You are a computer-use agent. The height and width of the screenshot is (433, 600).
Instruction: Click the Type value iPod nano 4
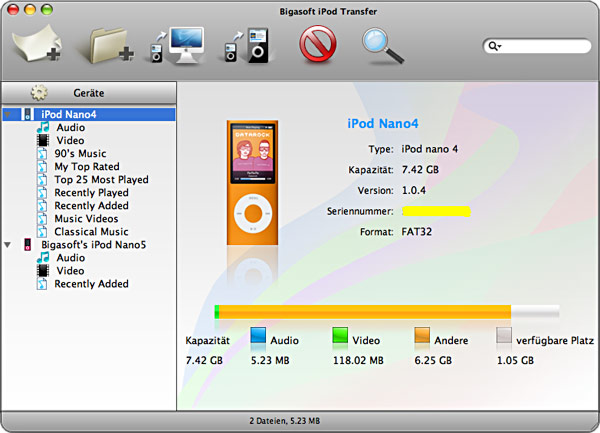(x=429, y=149)
